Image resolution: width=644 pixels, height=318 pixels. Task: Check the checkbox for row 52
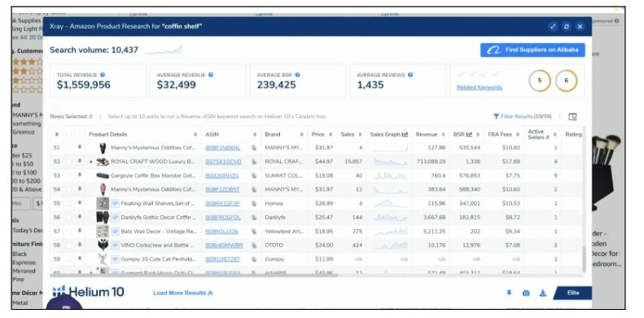point(69,161)
